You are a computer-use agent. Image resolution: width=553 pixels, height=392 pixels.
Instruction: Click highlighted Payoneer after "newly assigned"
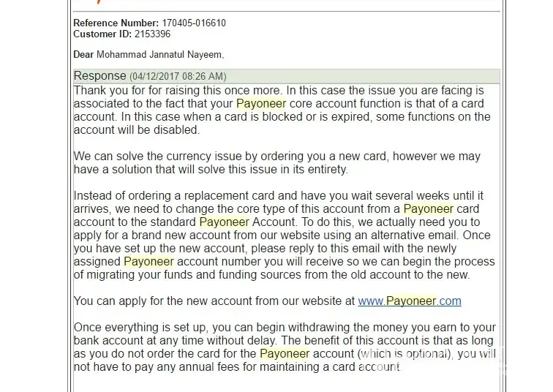pos(148,262)
